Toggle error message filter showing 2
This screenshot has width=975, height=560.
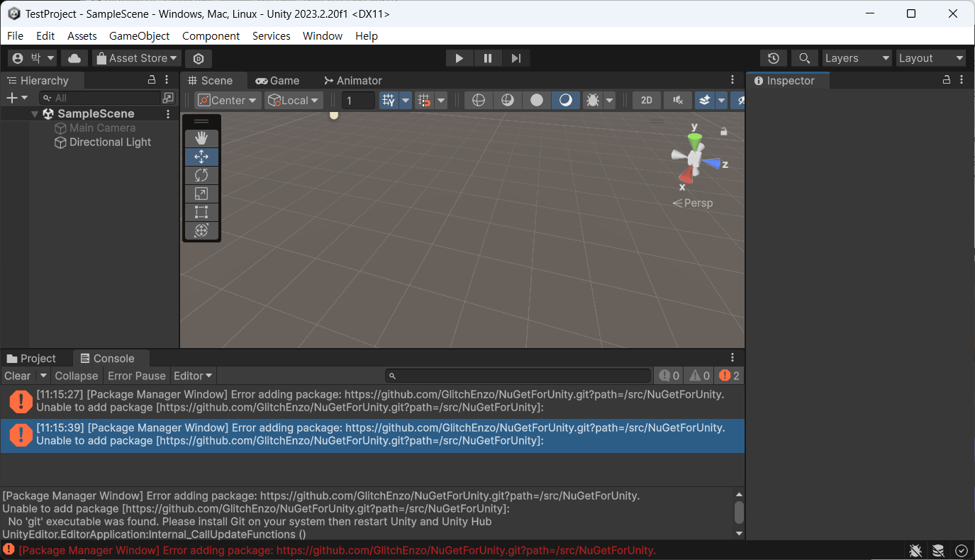[x=729, y=376]
